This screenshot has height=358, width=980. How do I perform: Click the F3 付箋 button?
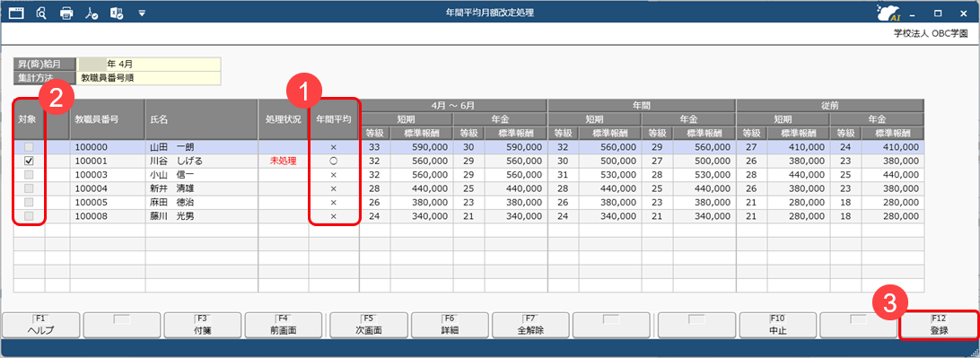[x=203, y=326]
